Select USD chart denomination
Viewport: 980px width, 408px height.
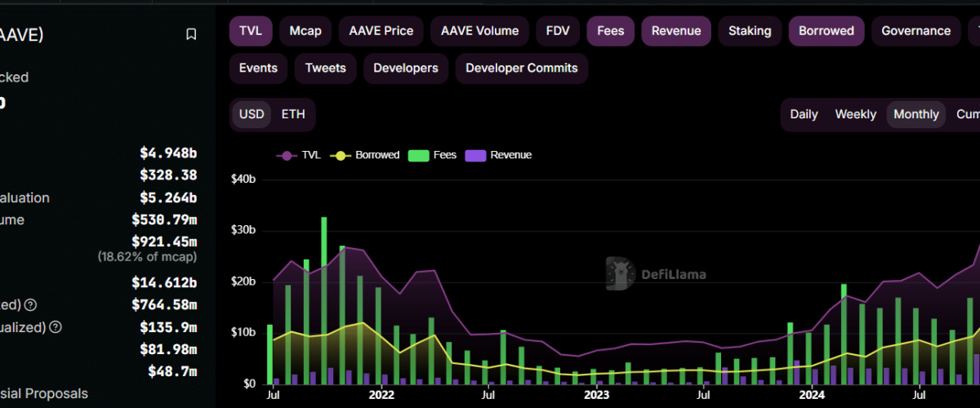[252, 114]
